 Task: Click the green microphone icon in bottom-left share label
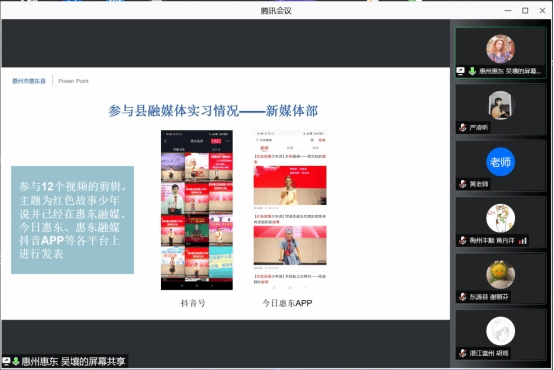16,361
